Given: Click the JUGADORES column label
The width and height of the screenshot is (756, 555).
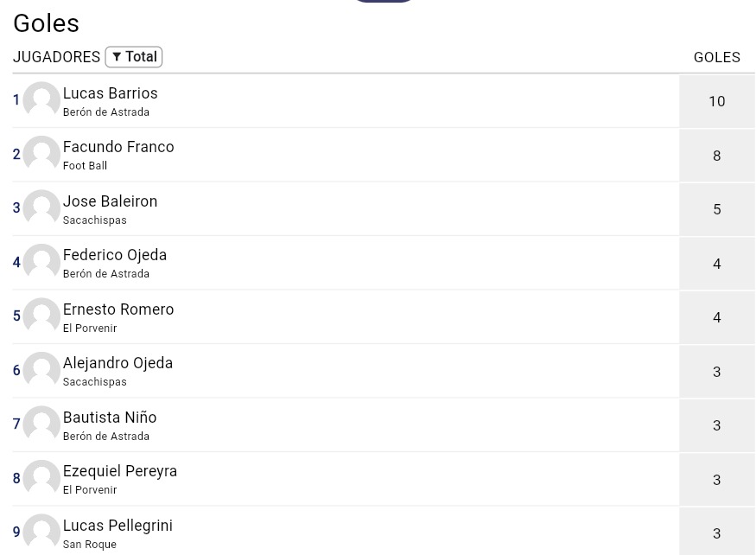Looking at the screenshot, I should pos(56,57).
